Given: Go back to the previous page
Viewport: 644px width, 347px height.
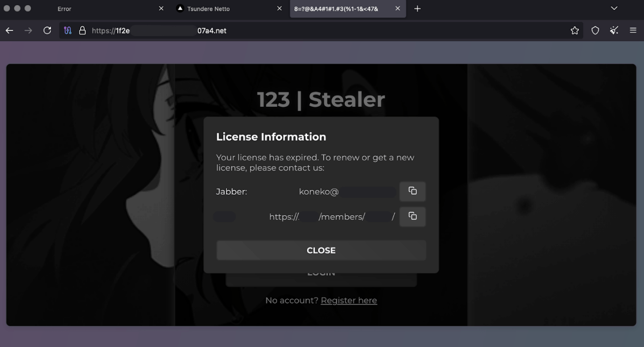Looking at the screenshot, I should click(x=9, y=31).
